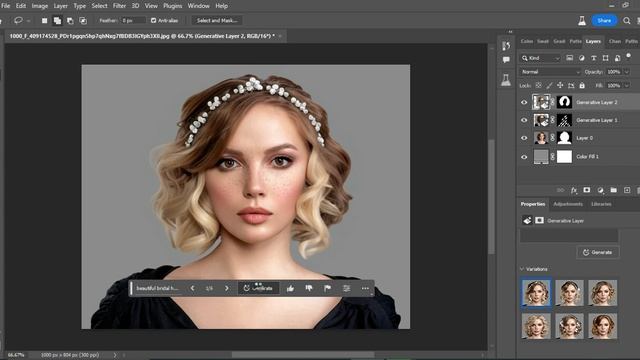Go to previous variation arrow in taskbar

pos(192,288)
